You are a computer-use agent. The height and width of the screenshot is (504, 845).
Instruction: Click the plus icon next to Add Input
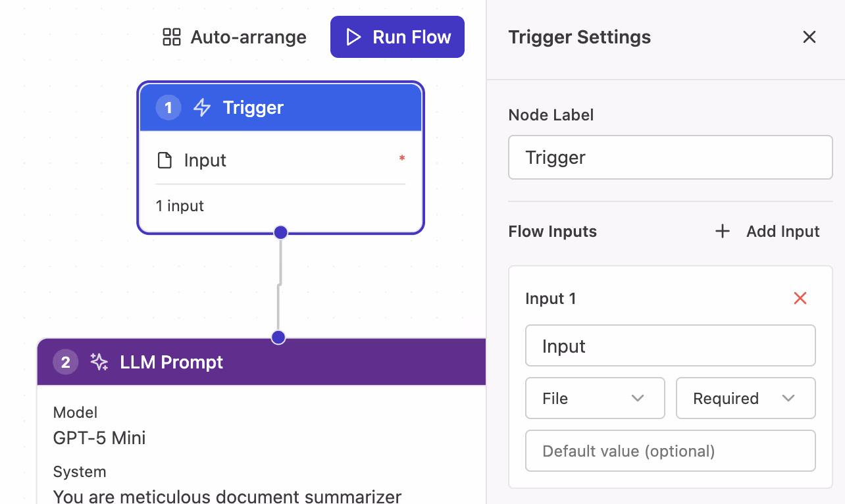point(723,231)
